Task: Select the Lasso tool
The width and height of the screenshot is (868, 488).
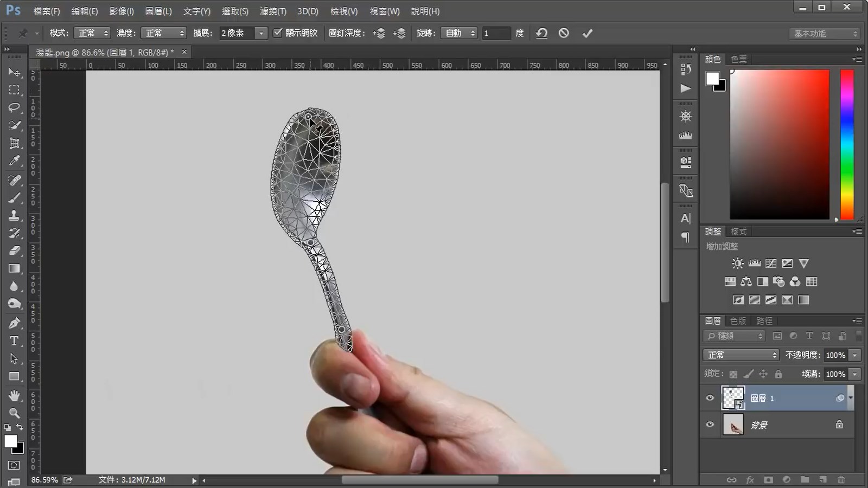Action: (x=14, y=107)
